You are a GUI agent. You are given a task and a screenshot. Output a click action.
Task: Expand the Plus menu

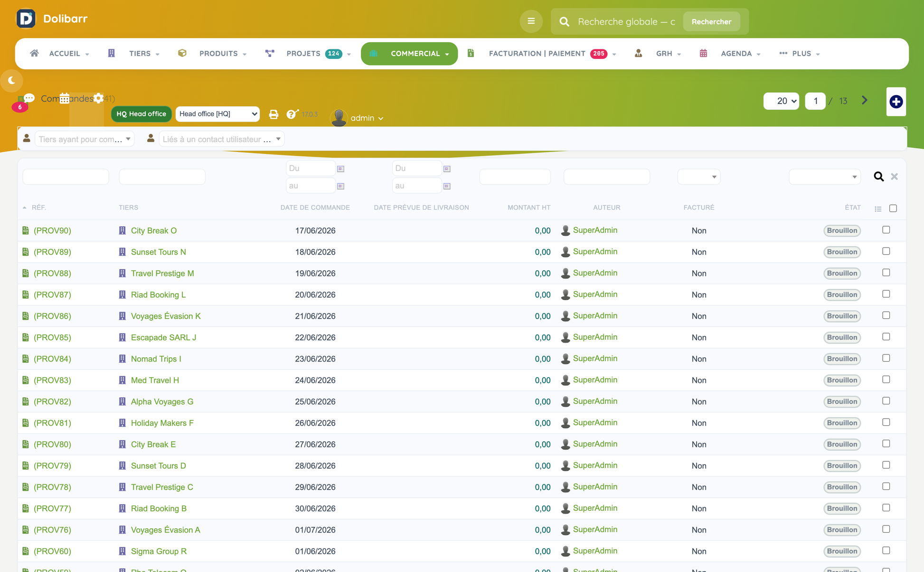800,54
